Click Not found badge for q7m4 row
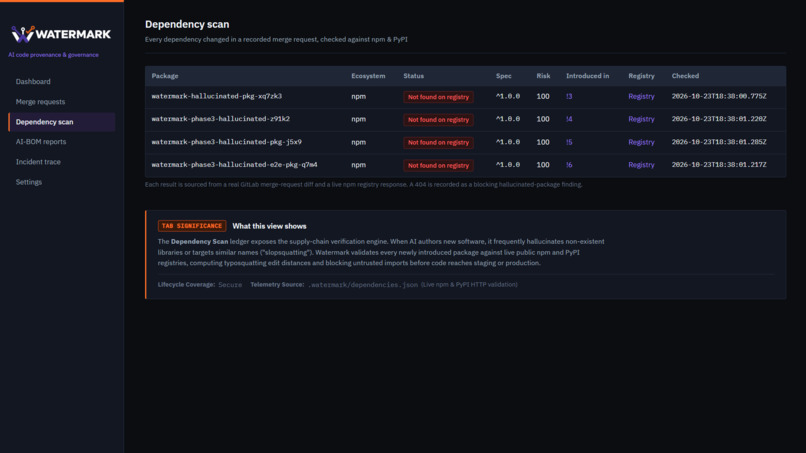 pyautogui.click(x=438, y=165)
